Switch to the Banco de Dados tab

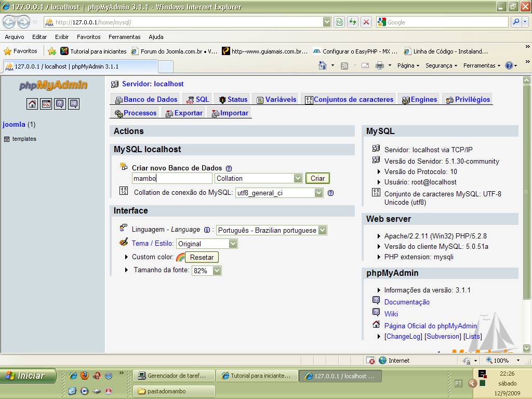click(x=146, y=99)
